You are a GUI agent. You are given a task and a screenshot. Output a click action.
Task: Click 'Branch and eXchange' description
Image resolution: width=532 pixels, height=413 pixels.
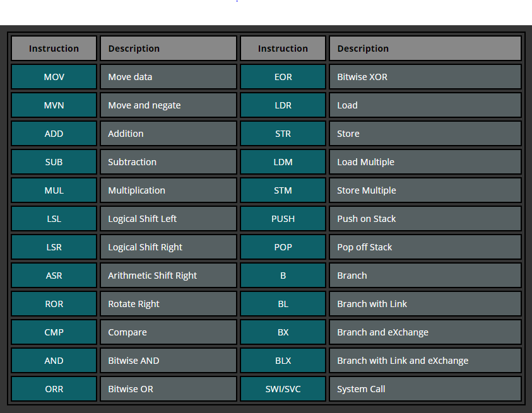(x=425, y=332)
